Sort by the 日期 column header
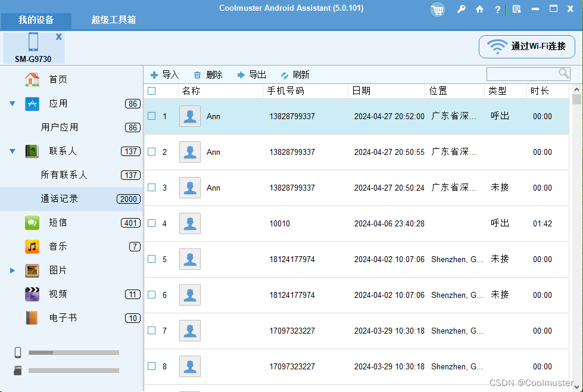Image resolution: width=583 pixels, height=392 pixels. click(x=386, y=91)
